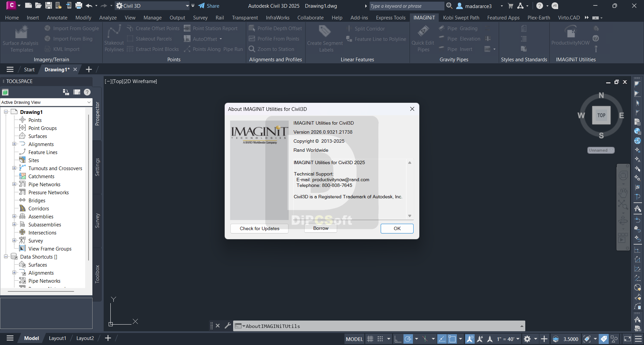Toggle the drawing grid display in status bar

pos(370,339)
